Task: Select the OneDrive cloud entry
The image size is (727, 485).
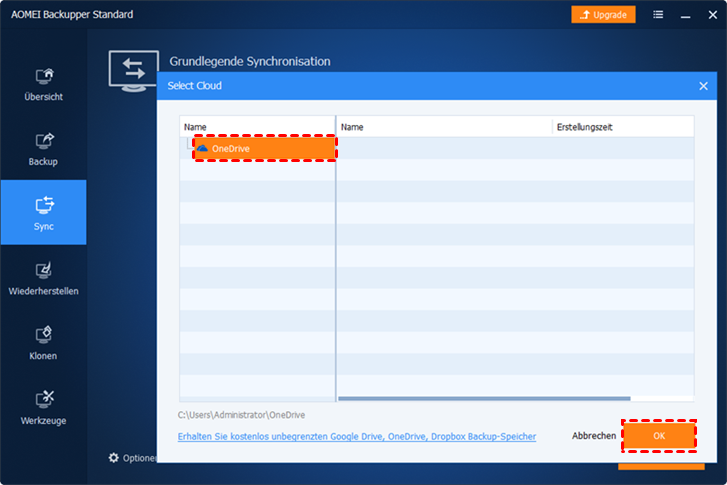Action: (x=264, y=148)
